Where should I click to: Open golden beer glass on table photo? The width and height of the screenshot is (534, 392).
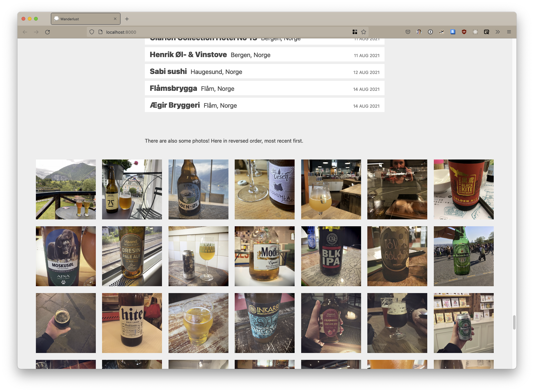(198, 323)
